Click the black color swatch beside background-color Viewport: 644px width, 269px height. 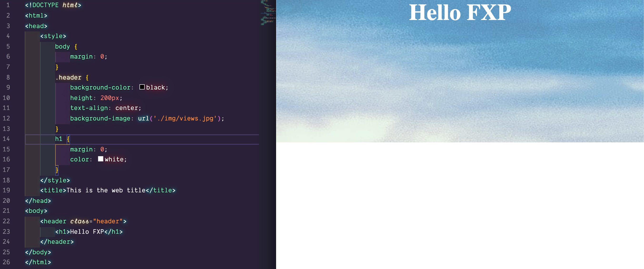pyautogui.click(x=142, y=87)
